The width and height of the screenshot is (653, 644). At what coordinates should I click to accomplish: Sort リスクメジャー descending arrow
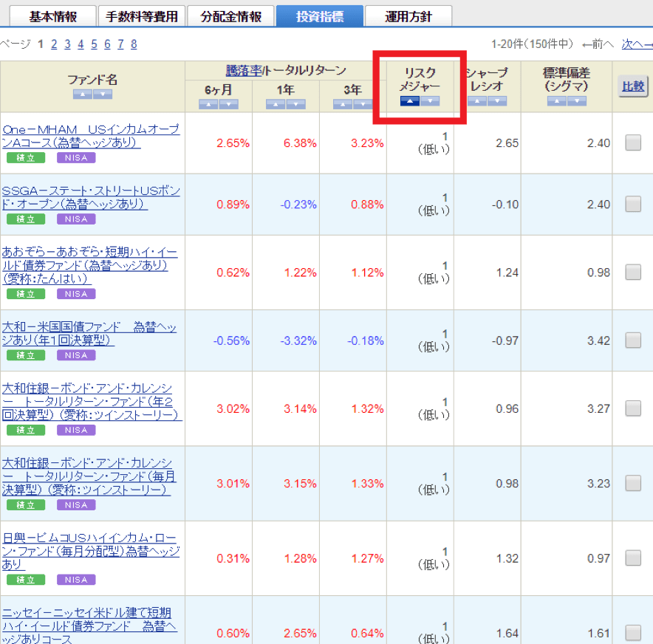coord(430,101)
